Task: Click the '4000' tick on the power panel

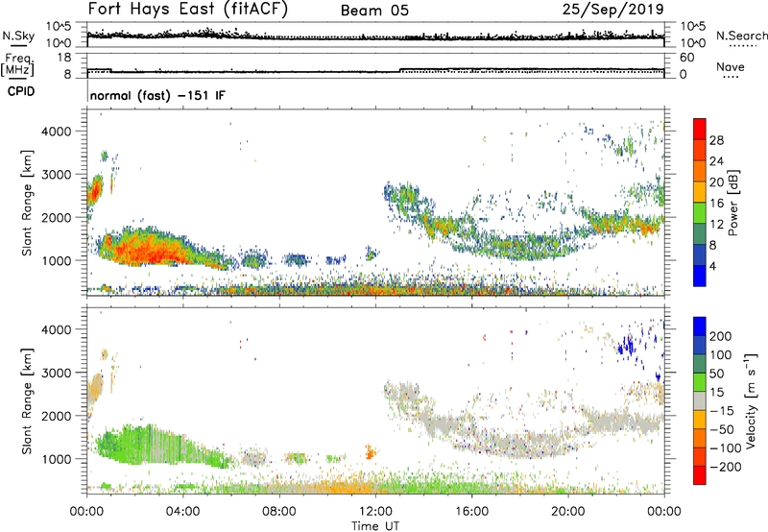Action: point(56,132)
